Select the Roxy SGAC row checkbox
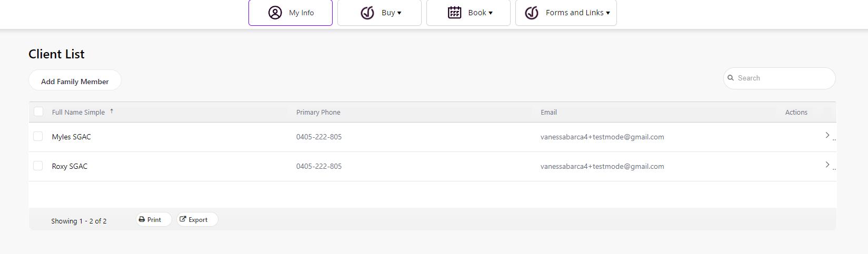 coord(38,166)
